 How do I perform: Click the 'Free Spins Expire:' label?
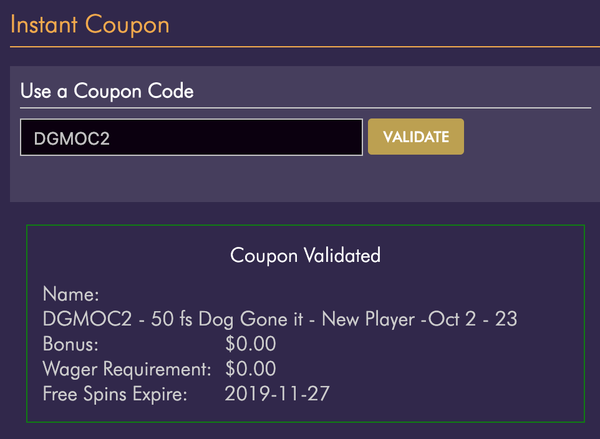[115, 394]
